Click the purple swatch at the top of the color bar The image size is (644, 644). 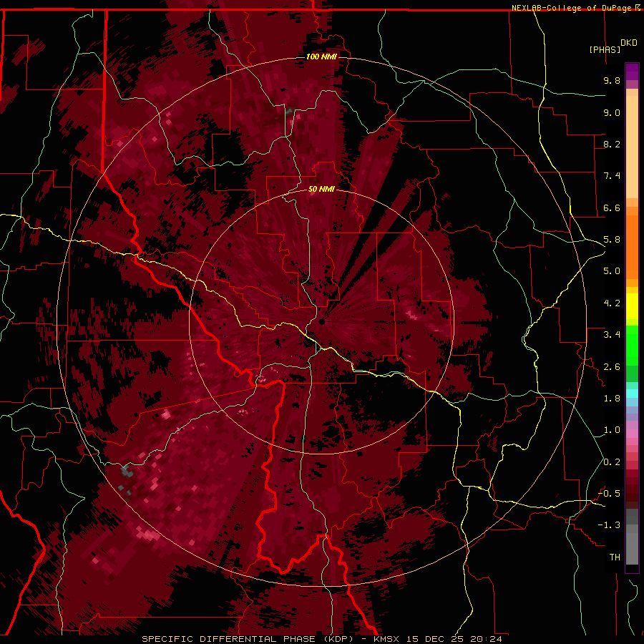coord(632,72)
